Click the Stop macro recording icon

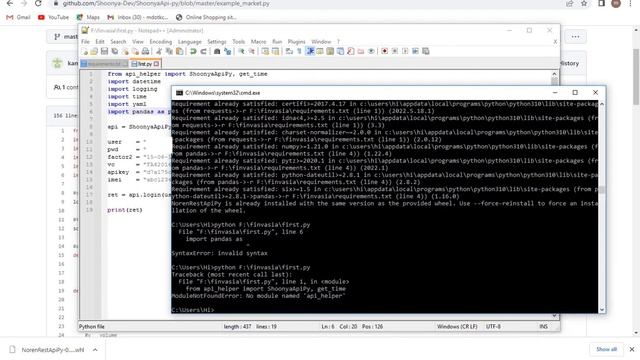395,51
